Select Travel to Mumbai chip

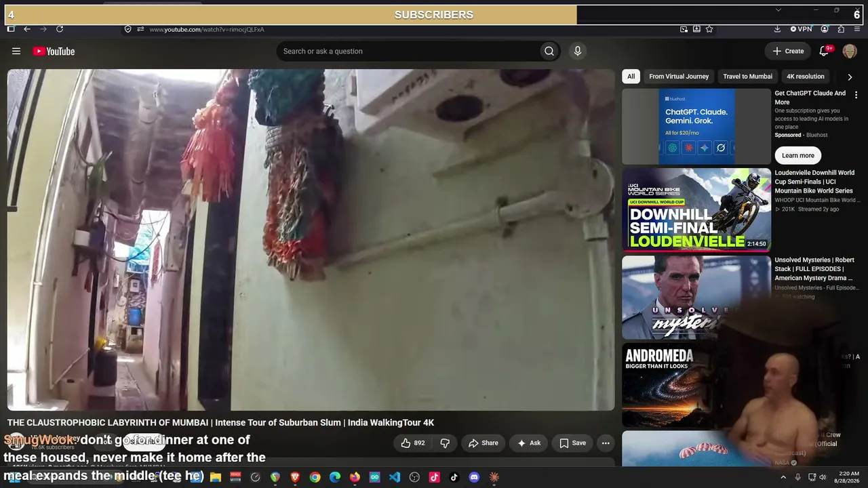(x=747, y=77)
